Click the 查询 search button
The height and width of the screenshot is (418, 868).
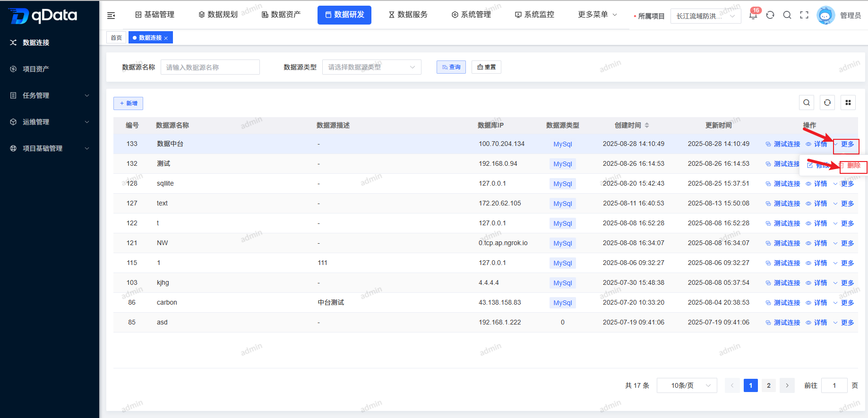pos(451,67)
